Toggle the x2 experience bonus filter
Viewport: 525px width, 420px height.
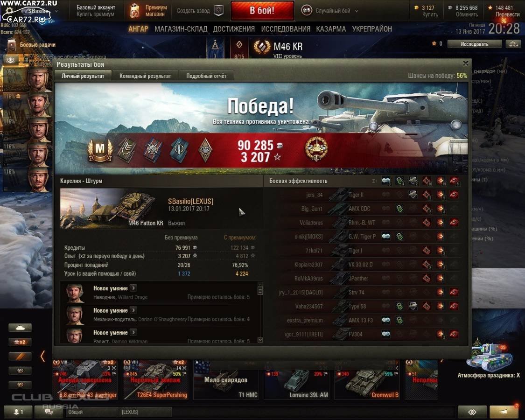click(x=20, y=342)
